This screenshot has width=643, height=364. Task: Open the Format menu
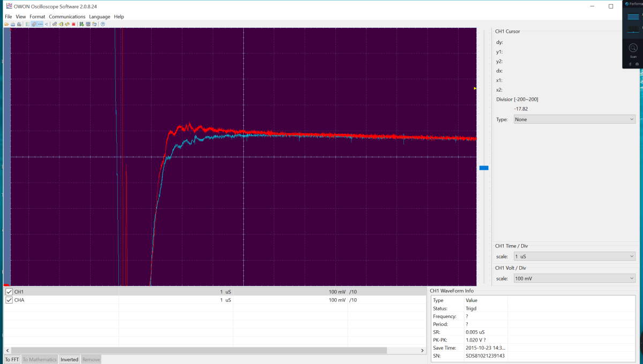click(38, 17)
